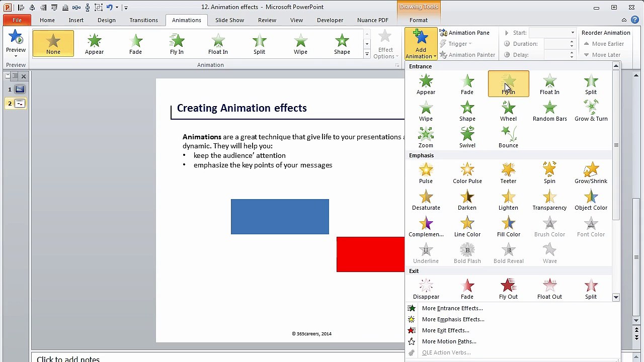The width and height of the screenshot is (644, 362).
Task: Open Quick Access Toolbar customize arrow
Action: [x=126, y=7]
